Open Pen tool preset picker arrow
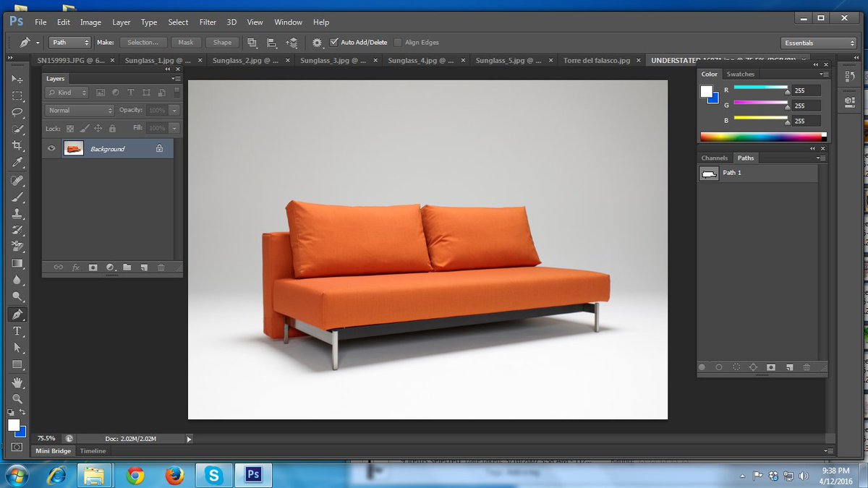The image size is (868, 488). click(x=38, y=43)
